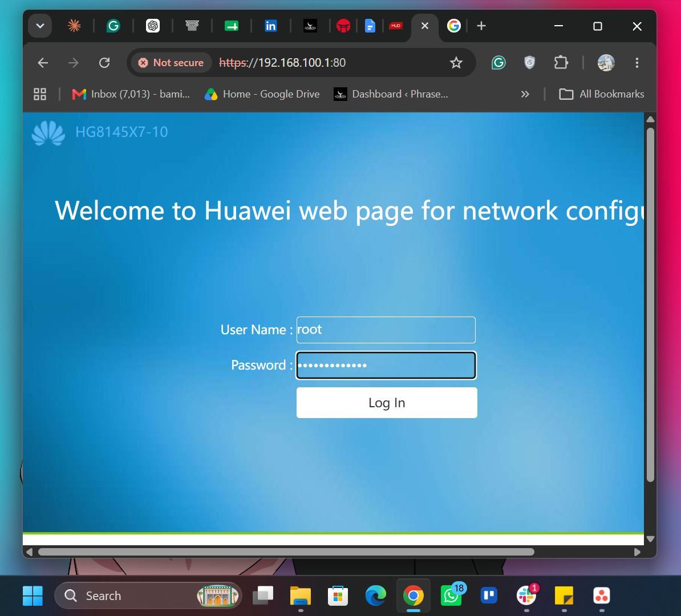681x616 pixels.
Task: Click the search highlight building image
Action: click(218, 595)
